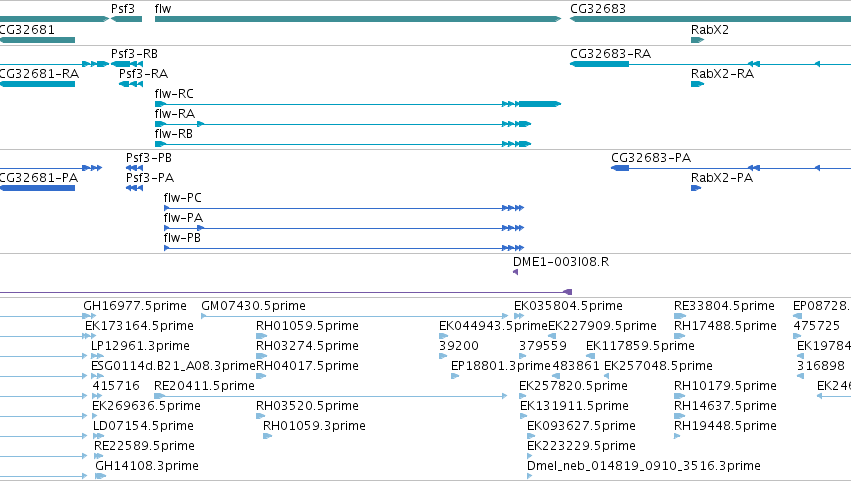Select RH19448.5prime EST label

click(725, 427)
